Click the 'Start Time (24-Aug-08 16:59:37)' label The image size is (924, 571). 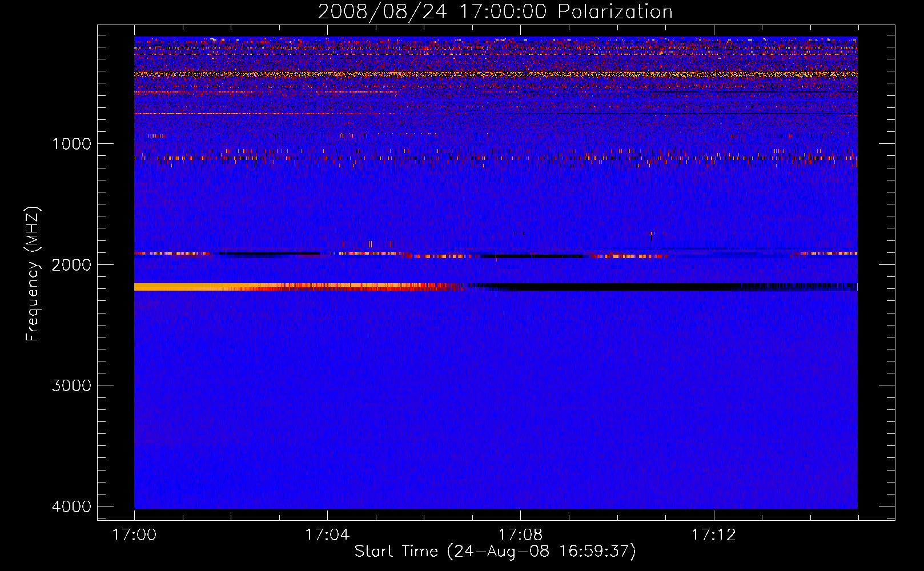(495, 552)
